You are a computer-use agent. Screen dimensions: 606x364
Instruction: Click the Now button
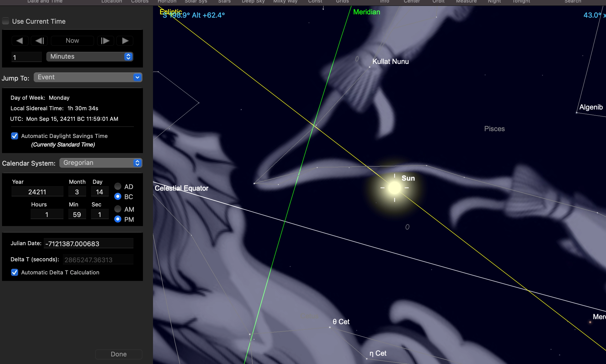[72, 41]
